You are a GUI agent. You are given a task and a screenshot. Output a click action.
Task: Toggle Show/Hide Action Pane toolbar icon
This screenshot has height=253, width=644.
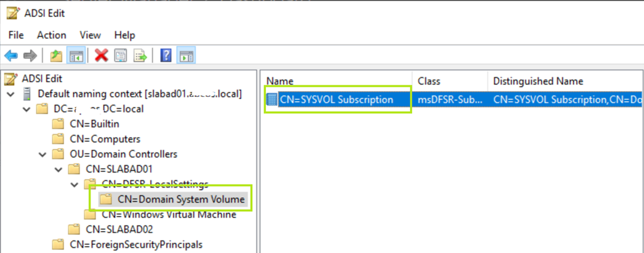click(186, 56)
